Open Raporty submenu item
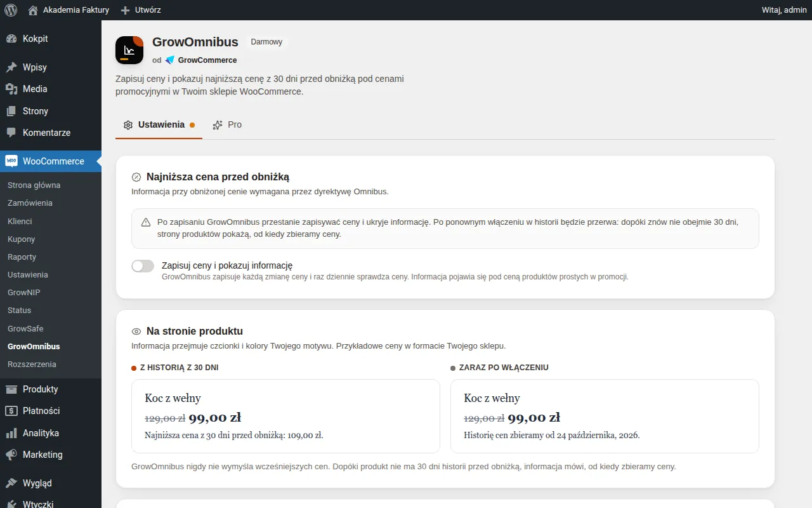This screenshot has height=508, width=812. [x=22, y=257]
